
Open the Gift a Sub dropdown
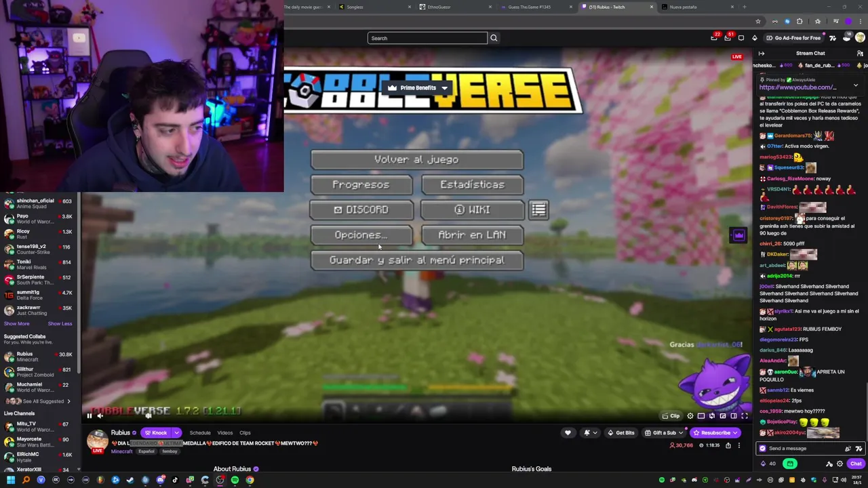663,432
